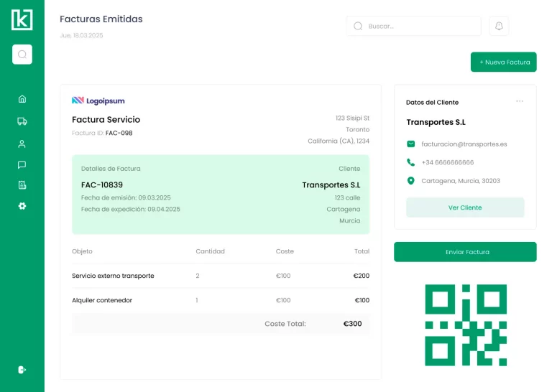Click the Logoipsum company logo

click(x=98, y=101)
